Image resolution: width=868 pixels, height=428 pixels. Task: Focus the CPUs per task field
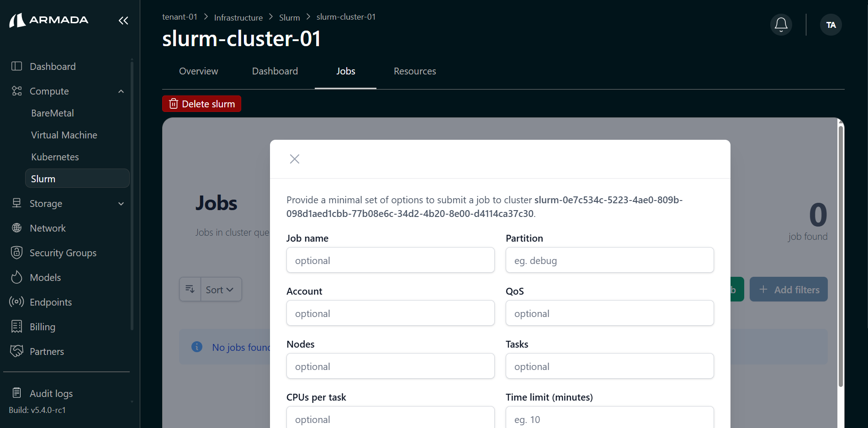pyautogui.click(x=391, y=417)
